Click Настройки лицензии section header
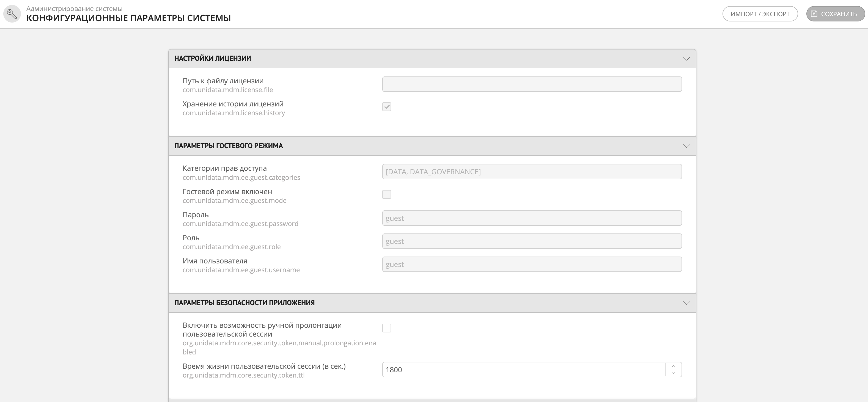This screenshot has width=868, height=402. tap(213, 58)
